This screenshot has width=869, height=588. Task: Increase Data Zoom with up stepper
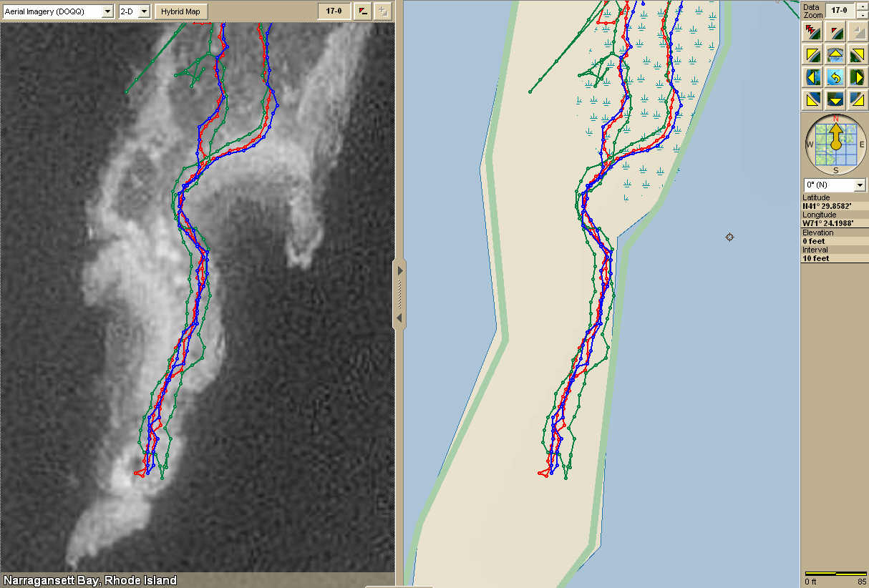861,6
